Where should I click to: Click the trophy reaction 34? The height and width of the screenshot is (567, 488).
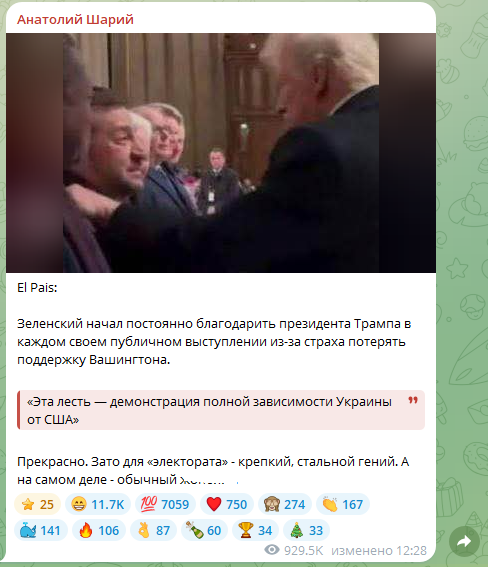(x=255, y=530)
